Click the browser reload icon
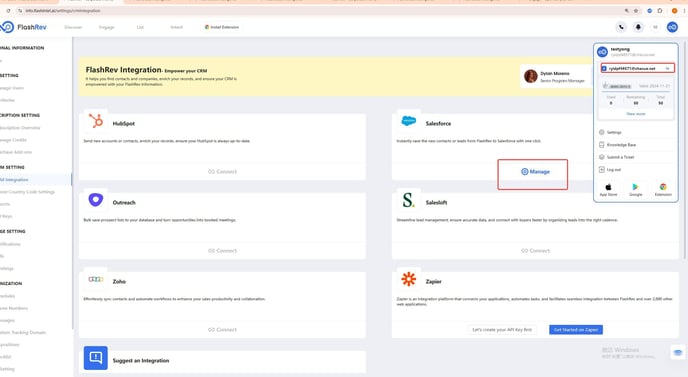The height and width of the screenshot is (377, 688). [x=8, y=11]
